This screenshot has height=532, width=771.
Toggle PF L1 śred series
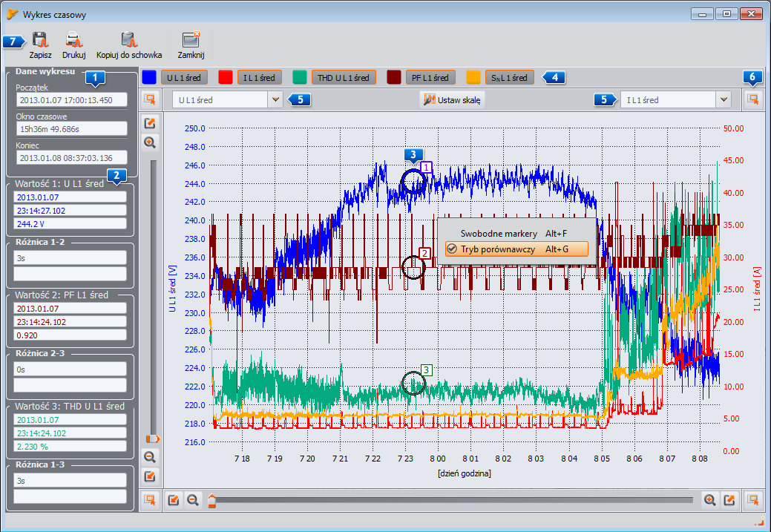[430, 78]
